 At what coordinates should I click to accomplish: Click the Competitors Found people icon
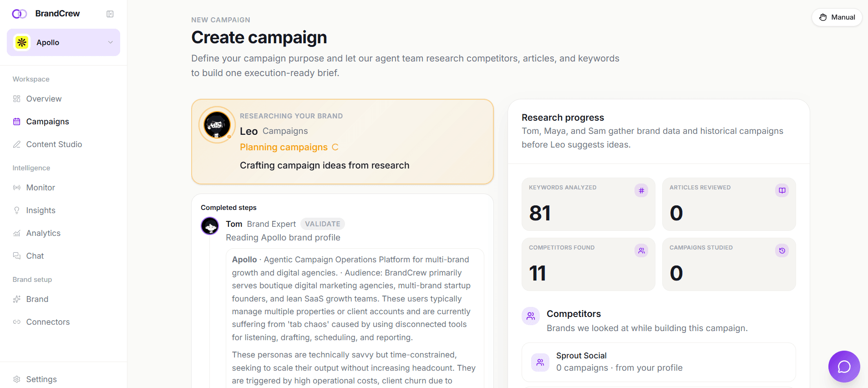tap(641, 250)
